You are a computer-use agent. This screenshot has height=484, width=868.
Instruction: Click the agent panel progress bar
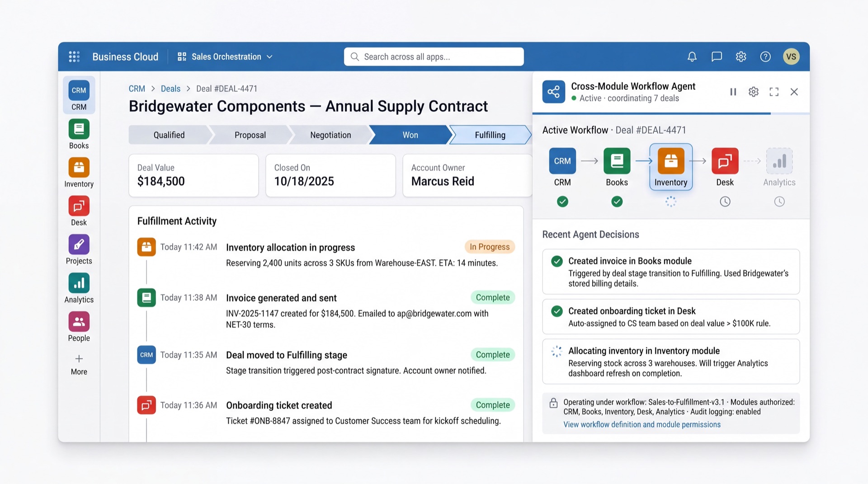pyautogui.click(x=671, y=113)
